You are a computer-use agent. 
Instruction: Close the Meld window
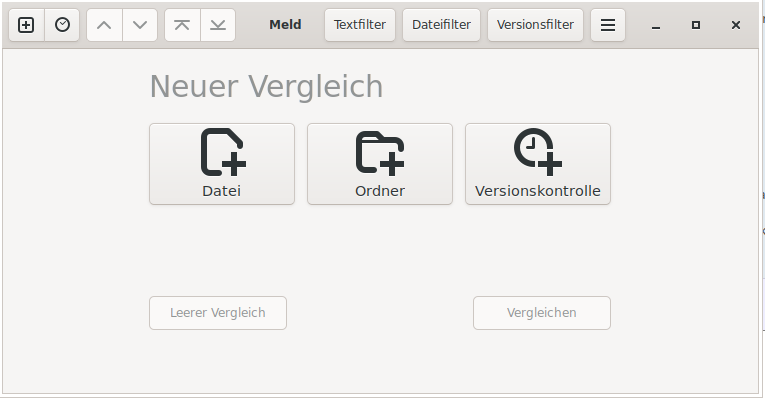(x=736, y=25)
